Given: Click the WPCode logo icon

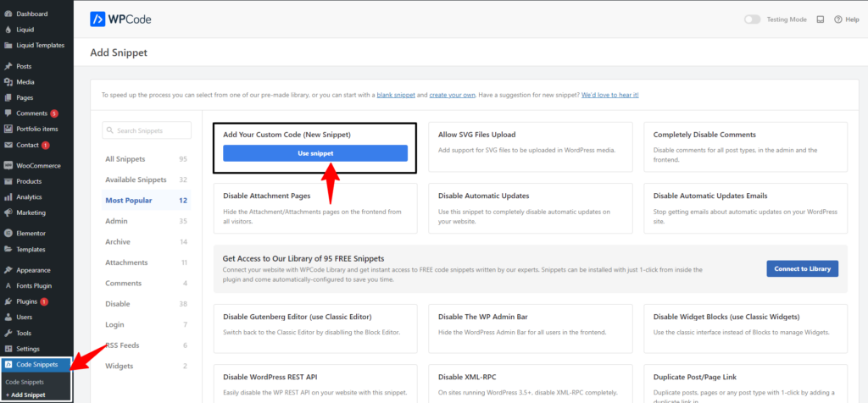Looking at the screenshot, I should coord(98,19).
